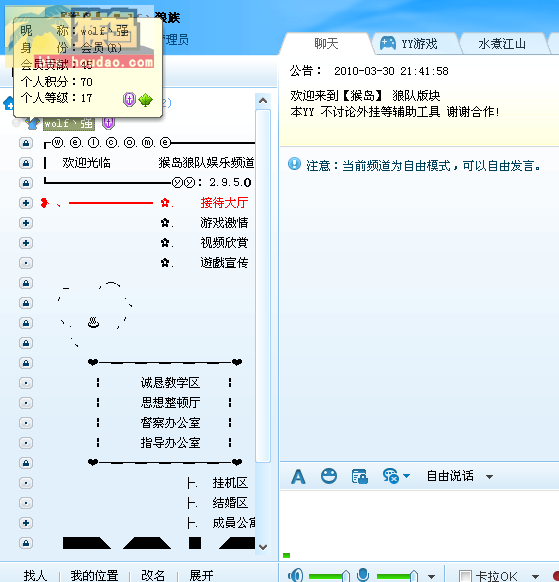
Task: Select the 诚恳教学区 channel
Action: click(x=170, y=383)
